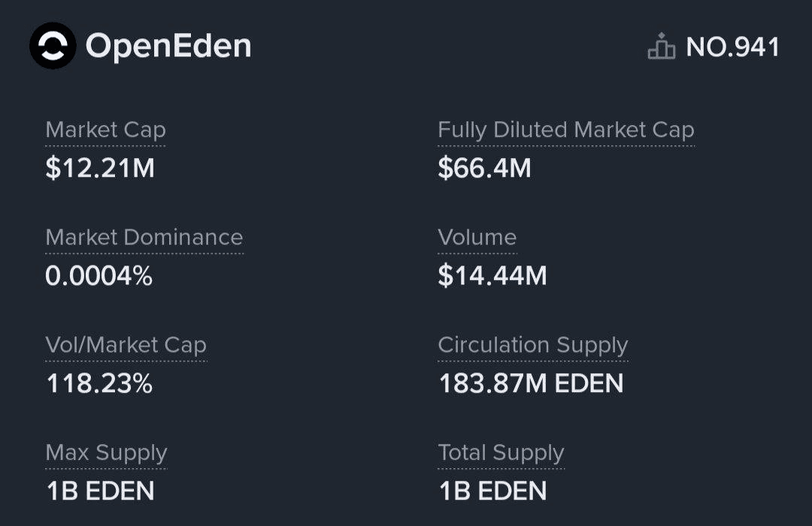
Task: Open the Vol/Market Cap label info
Action: click(126, 345)
